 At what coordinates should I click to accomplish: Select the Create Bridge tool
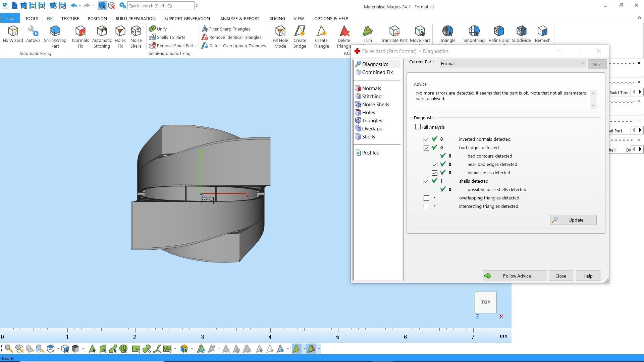[300, 37]
